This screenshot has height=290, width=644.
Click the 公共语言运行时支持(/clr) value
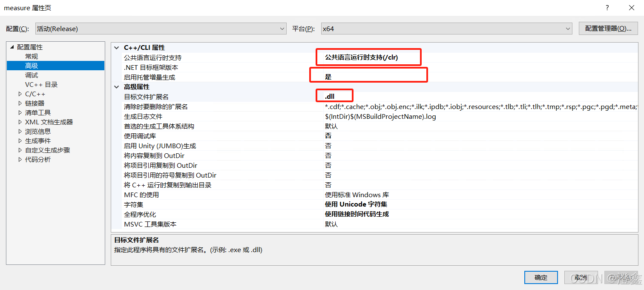(361, 57)
